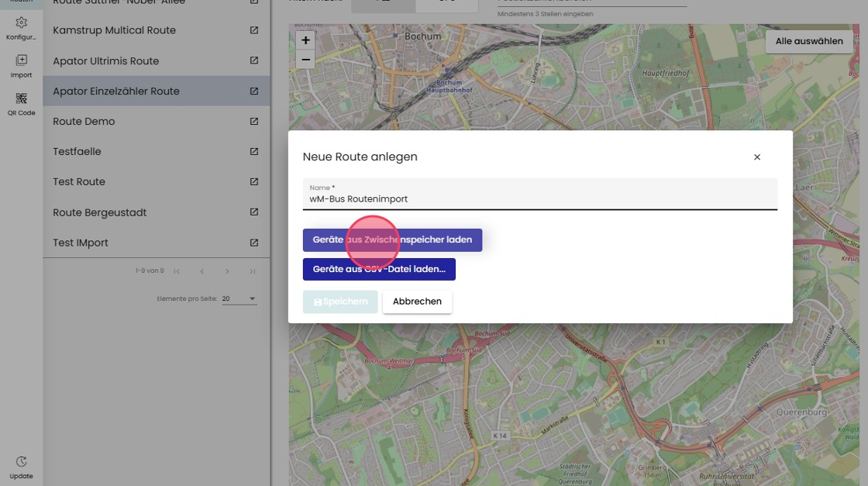Open the Konfiguration sidebar section
The width and height of the screenshot is (868, 486).
(x=21, y=28)
